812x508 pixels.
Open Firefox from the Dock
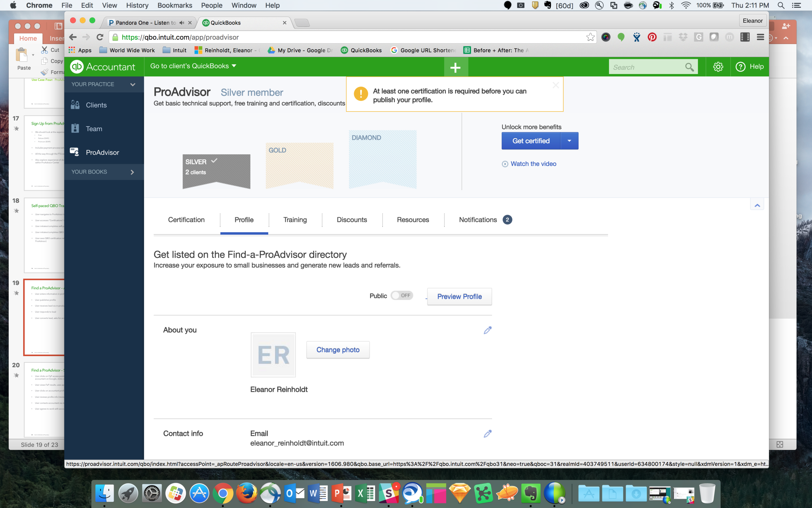click(247, 493)
